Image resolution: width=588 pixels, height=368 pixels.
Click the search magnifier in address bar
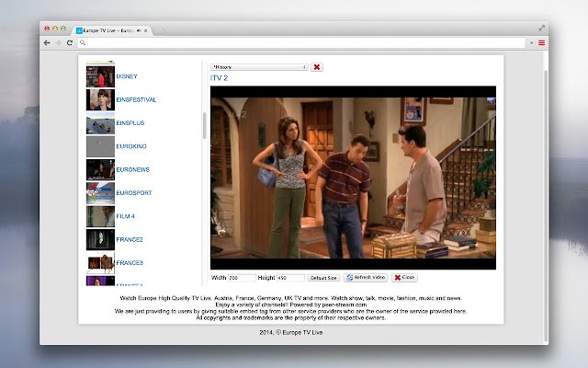coord(83,43)
